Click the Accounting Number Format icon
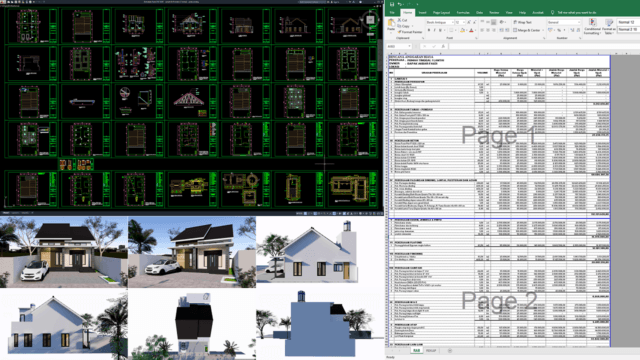Image resolution: width=640 pixels, height=360 pixels. (550, 30)
